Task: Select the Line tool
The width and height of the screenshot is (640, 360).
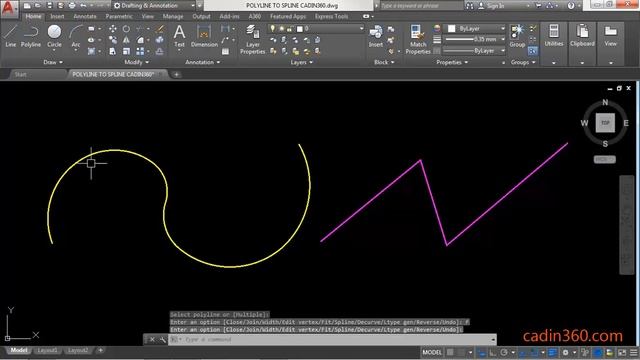Action: [x=11, y=36]
